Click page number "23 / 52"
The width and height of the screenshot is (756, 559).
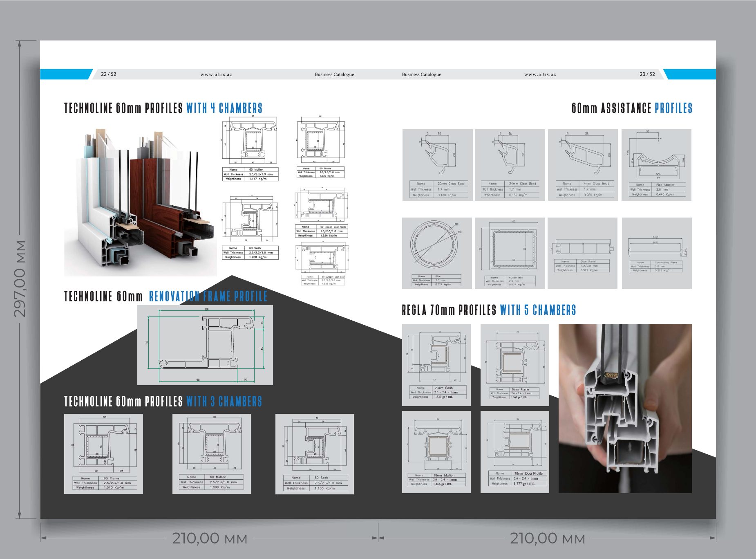click(x=647, y=74)
